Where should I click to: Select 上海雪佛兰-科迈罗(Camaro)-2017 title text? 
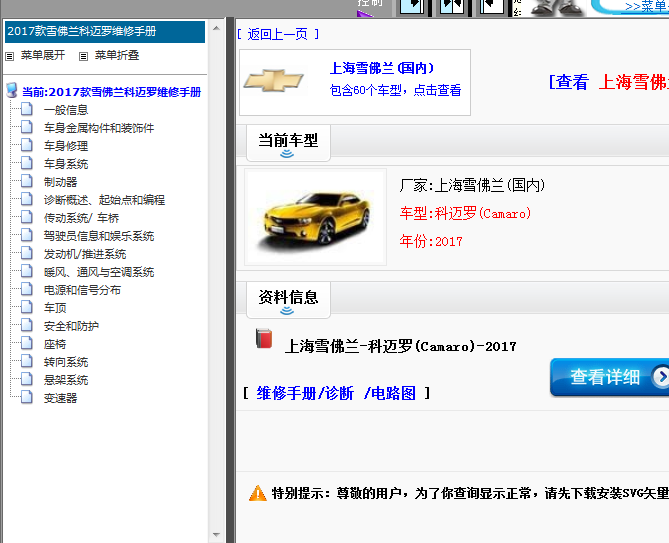tap(401, 346)
